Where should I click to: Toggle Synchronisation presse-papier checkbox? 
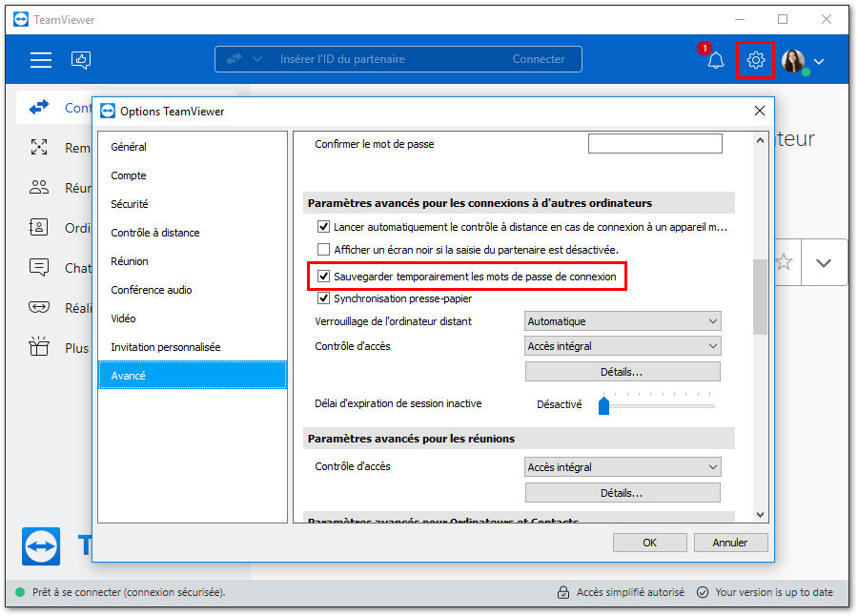coord(324,298)
